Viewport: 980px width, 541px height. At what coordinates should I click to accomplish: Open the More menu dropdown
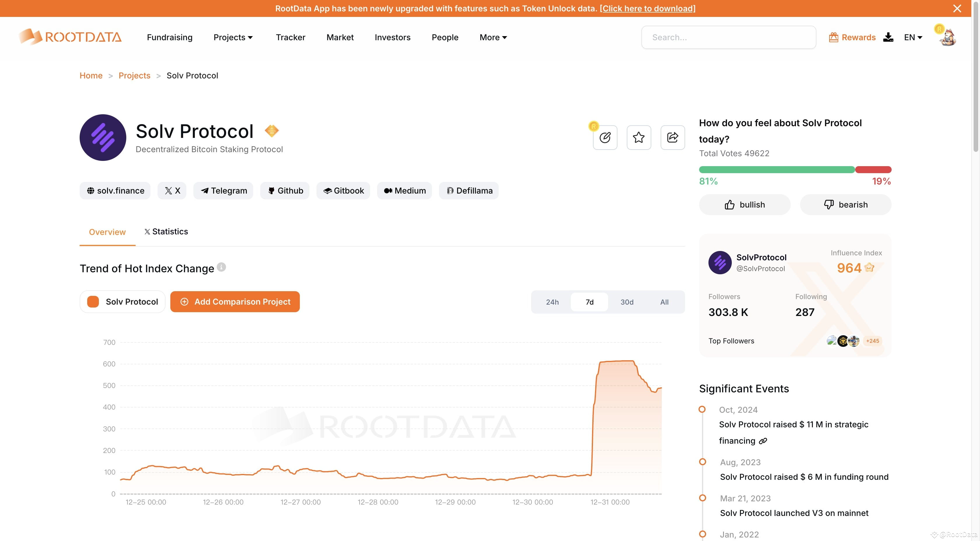(492, 37)
